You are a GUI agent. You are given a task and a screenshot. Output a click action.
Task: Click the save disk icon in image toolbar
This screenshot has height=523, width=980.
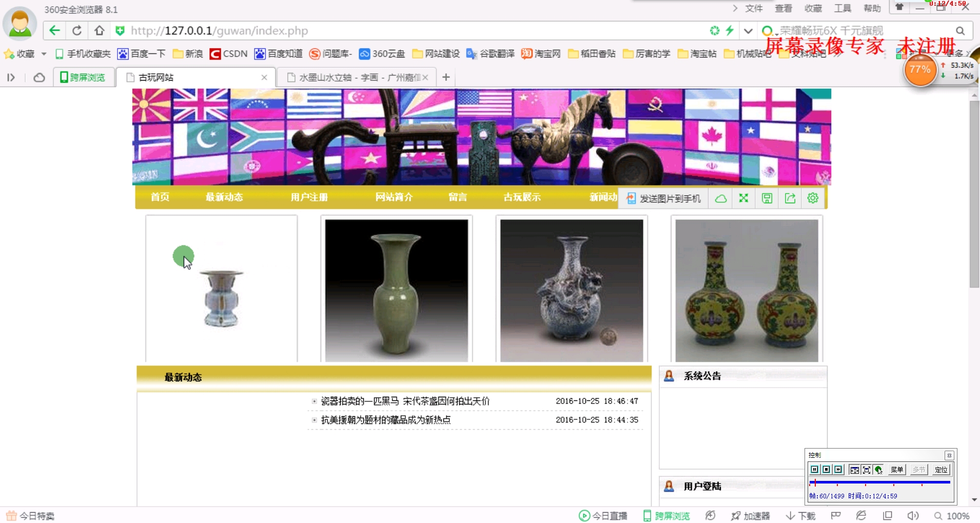click(767, 199)
